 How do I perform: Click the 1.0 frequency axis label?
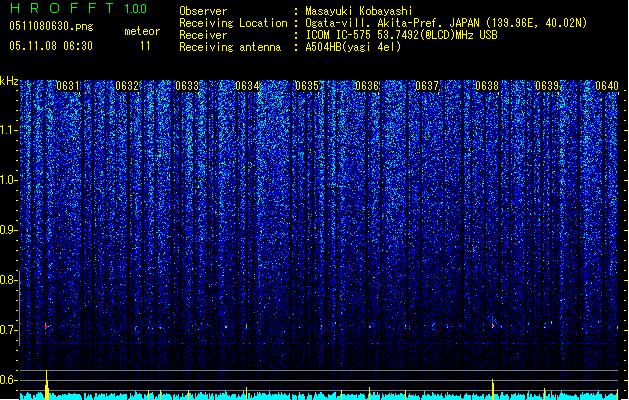[7, 180]
